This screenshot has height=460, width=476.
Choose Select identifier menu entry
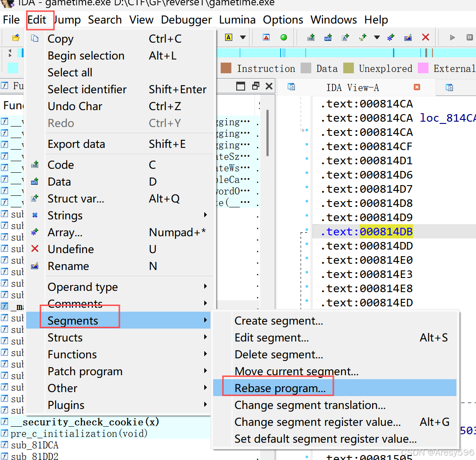click(119, 89)
